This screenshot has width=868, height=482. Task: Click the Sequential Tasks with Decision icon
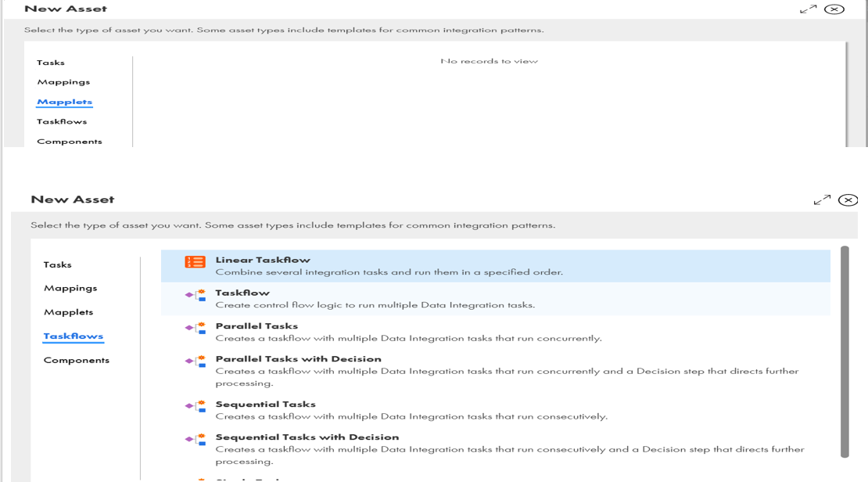tap(195, 439)
